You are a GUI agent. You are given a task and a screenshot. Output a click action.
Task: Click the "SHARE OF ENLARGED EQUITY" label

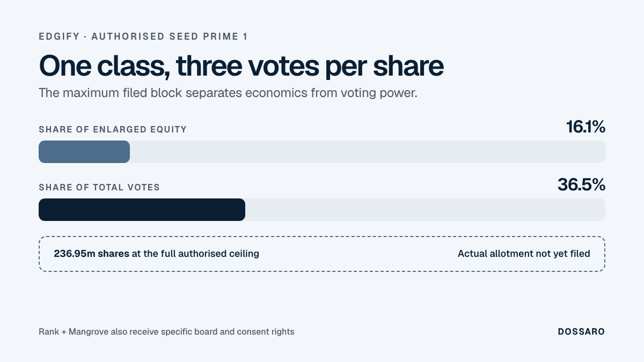click(113, 129)
